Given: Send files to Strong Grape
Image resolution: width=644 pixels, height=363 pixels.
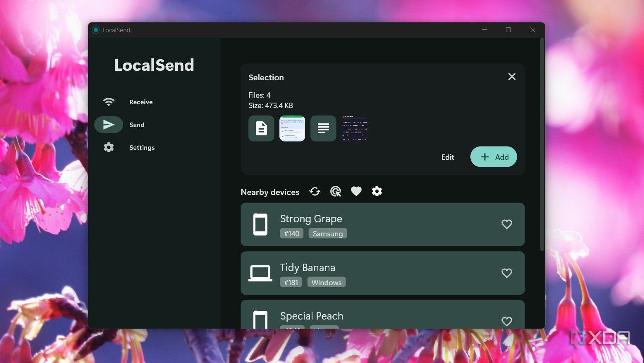Looking at the screenshot, I should pos(383,224).
